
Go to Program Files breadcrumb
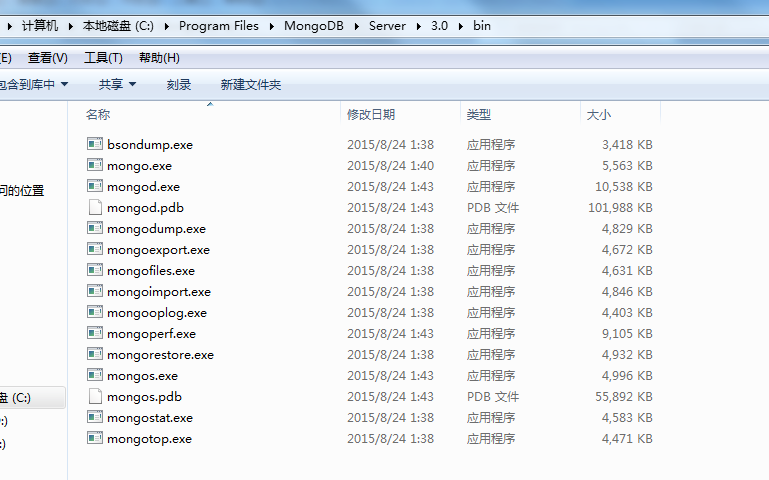(219, 26)
